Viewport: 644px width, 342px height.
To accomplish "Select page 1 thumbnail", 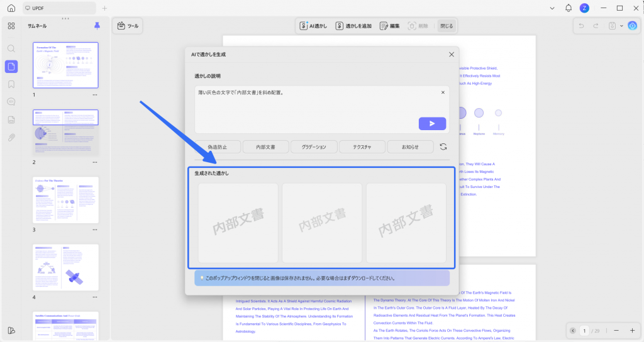I will click(65, 65).
